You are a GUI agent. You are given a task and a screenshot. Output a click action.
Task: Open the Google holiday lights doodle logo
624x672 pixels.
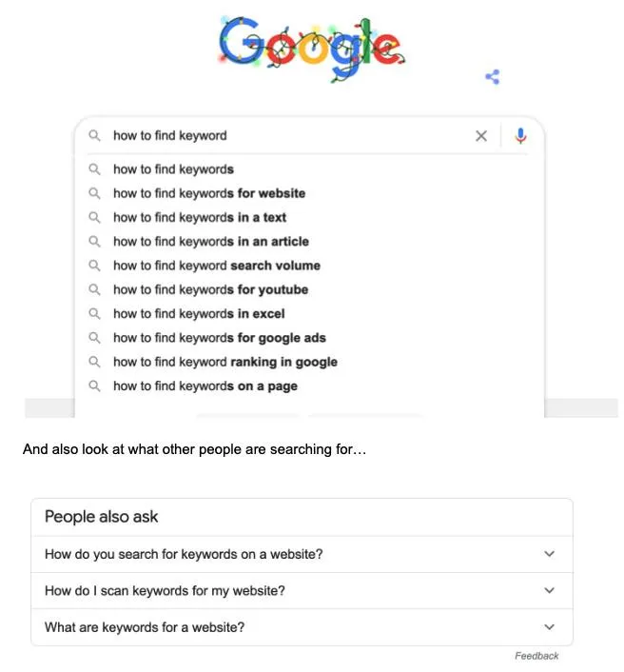point(310,48)
